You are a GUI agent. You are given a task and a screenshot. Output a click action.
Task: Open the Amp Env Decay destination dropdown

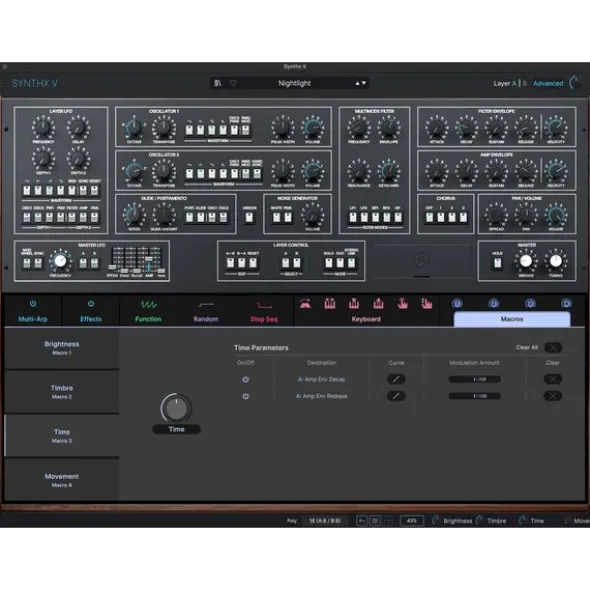pyautogui.click(x=321, y=380)
